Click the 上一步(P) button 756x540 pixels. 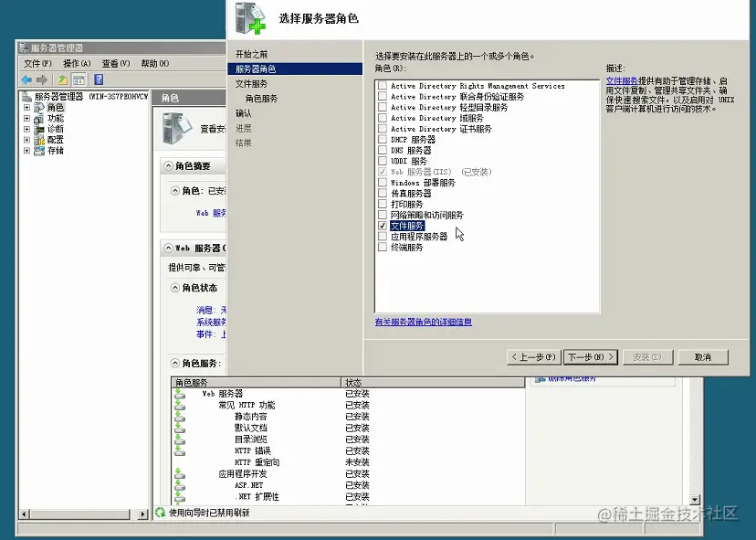click(x=534, y=357)
